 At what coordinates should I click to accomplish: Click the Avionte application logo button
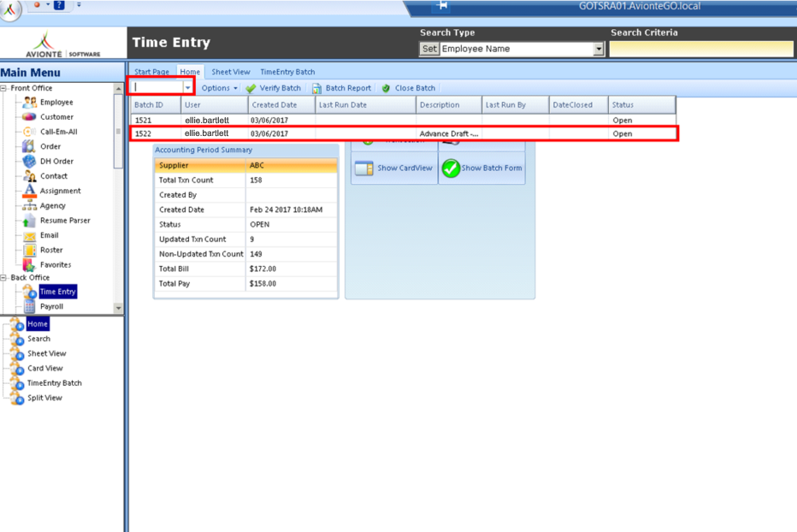pyautogui.click(x=9, y=9)
